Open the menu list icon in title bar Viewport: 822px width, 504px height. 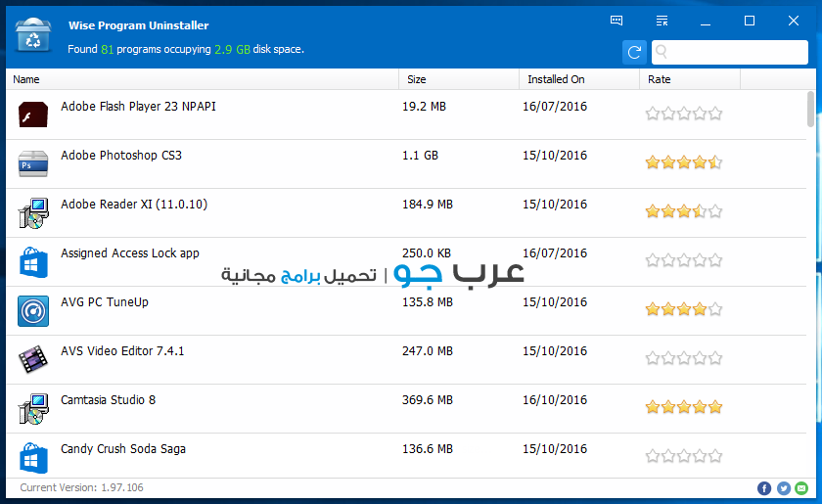(x=662, y=21)
